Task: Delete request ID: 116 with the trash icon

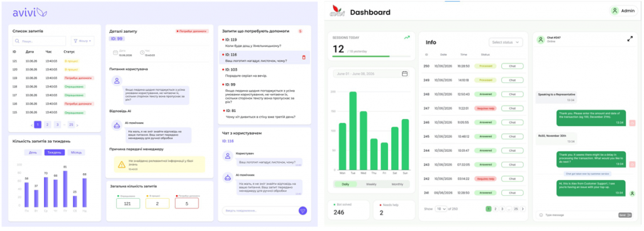Action: click(x=304, y=57)
